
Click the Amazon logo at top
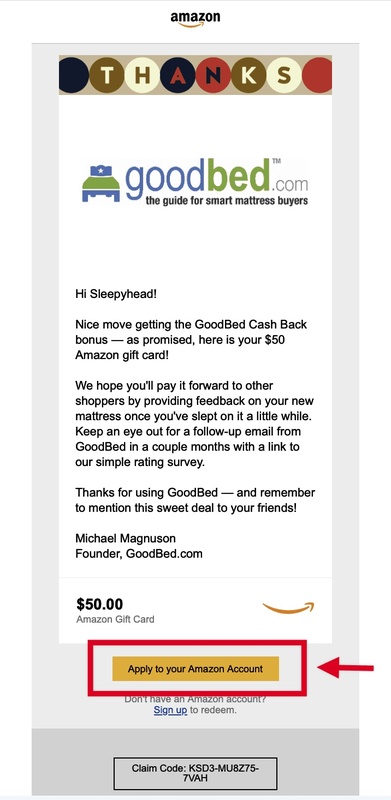(196, 18)
